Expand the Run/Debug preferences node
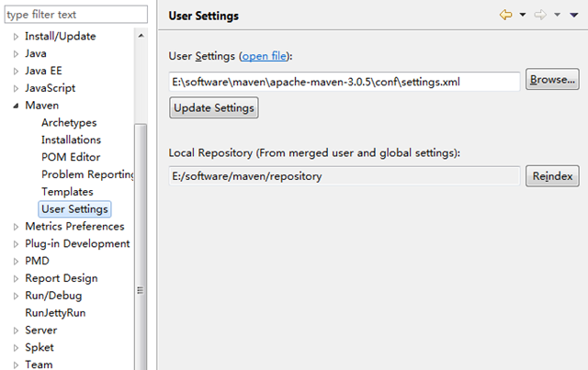Viewport: 588px width, 370px height. coord(16,296)
